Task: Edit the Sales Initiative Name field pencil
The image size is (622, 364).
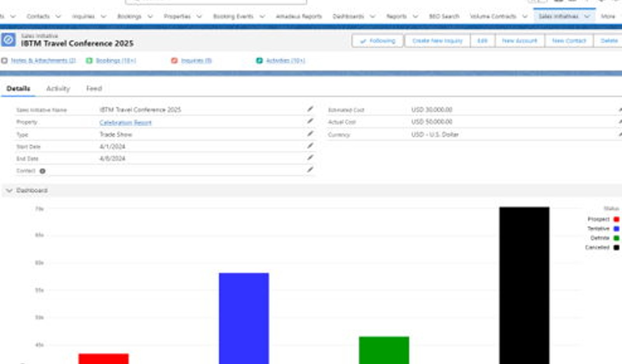Action: coord(310,109)
